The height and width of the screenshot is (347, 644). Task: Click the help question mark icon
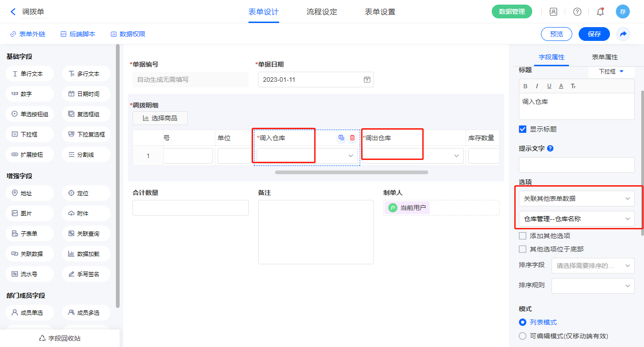click(x=577, y=12)
